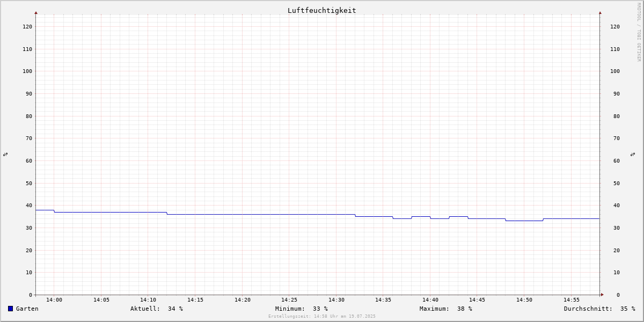This screenshot has height=322, width=644.
Task: Click the Minimum: 33 % value
Action: click(302, 309)
